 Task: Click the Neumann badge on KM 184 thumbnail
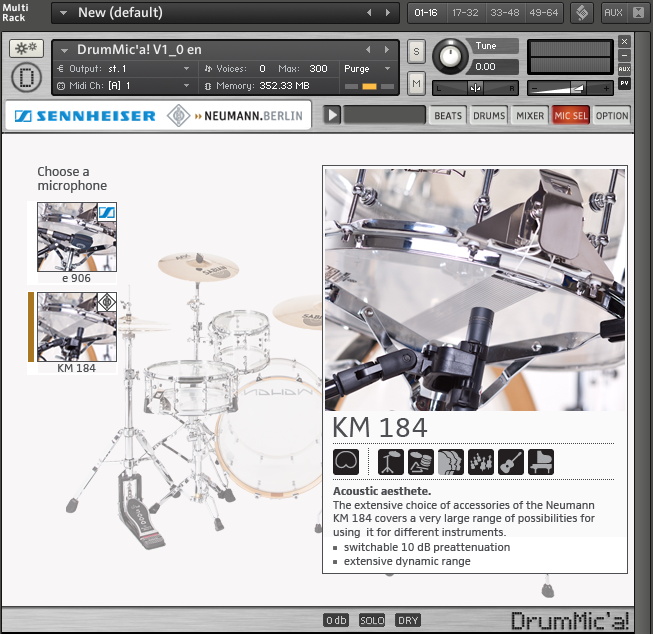[x=107, y=302]
